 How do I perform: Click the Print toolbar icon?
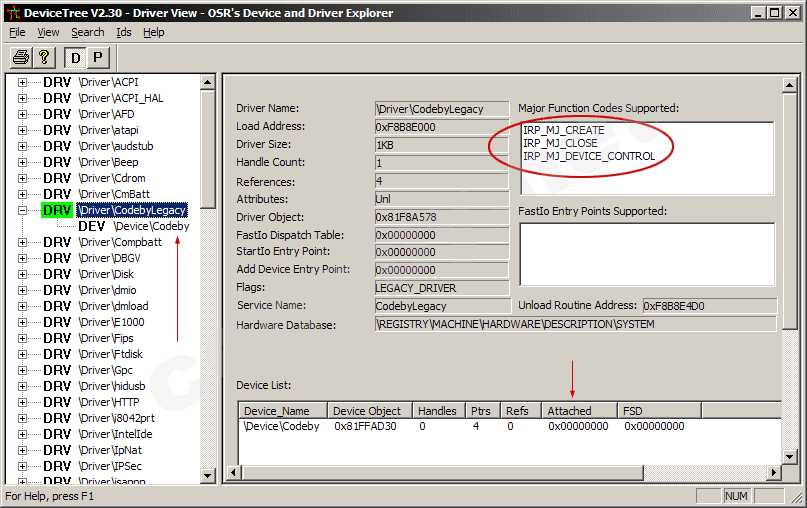[20, 57]
